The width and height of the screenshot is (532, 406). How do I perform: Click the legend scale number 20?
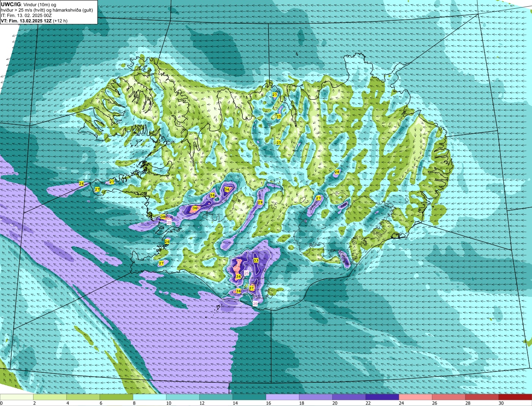[334, 403]
